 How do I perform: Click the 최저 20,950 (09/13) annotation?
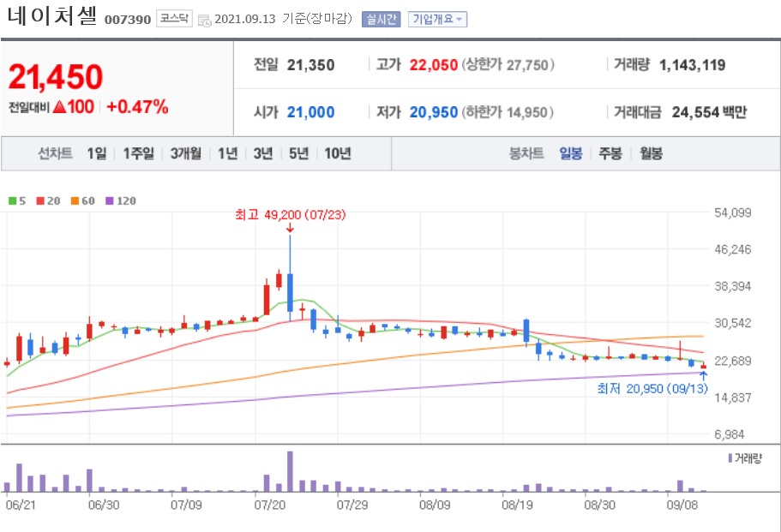pyautogui.click(x=652, y=389)
